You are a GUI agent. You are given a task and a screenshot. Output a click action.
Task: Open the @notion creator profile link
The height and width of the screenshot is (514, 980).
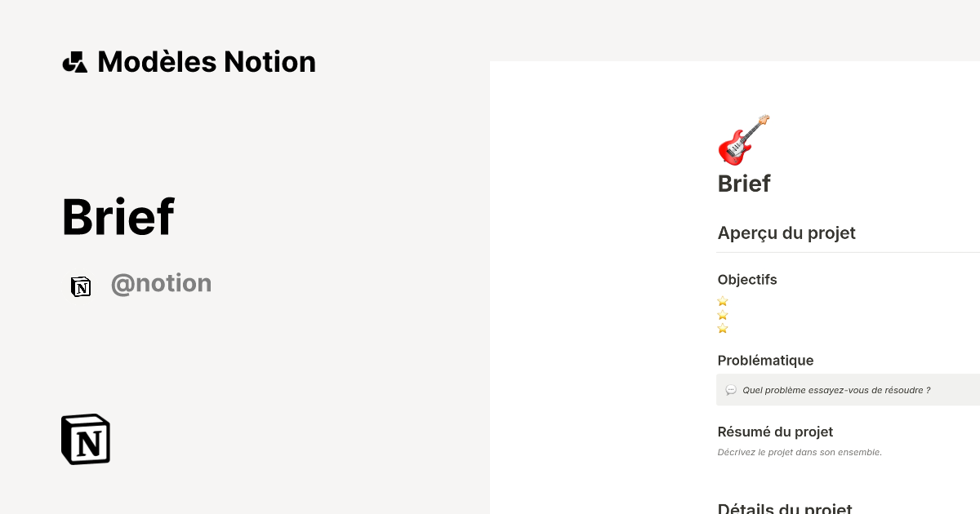[161, 283]
